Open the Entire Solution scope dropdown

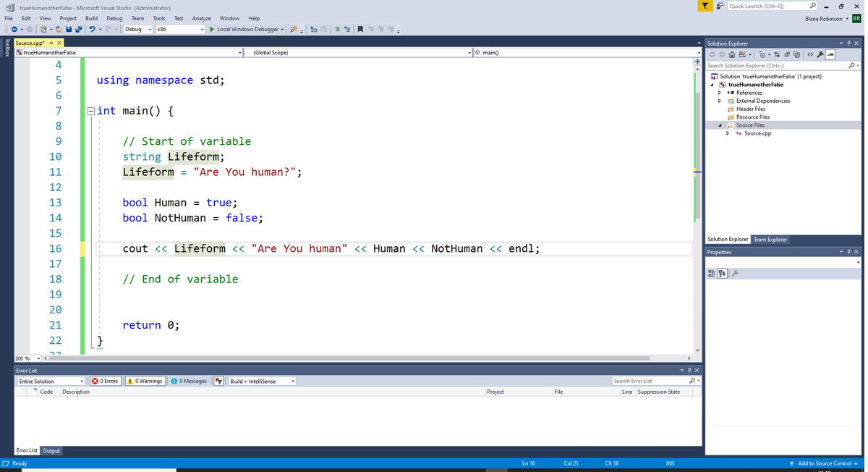tap(51, 381)
